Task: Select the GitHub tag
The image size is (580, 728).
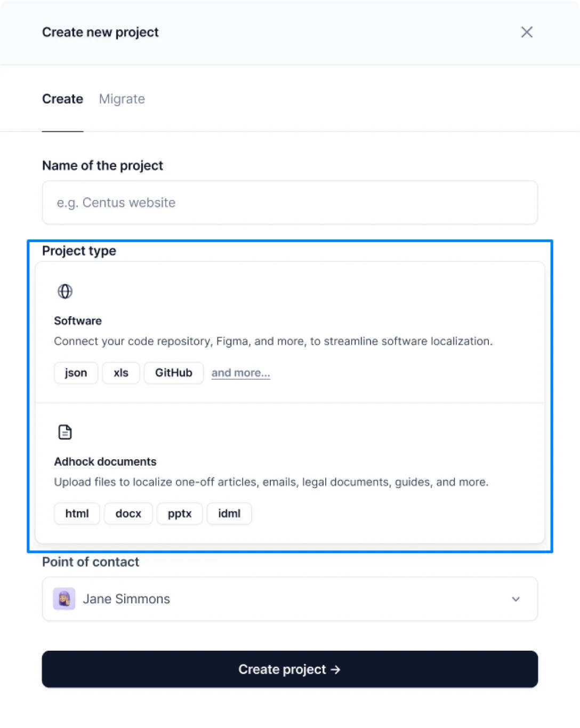Action: (174, 373)
